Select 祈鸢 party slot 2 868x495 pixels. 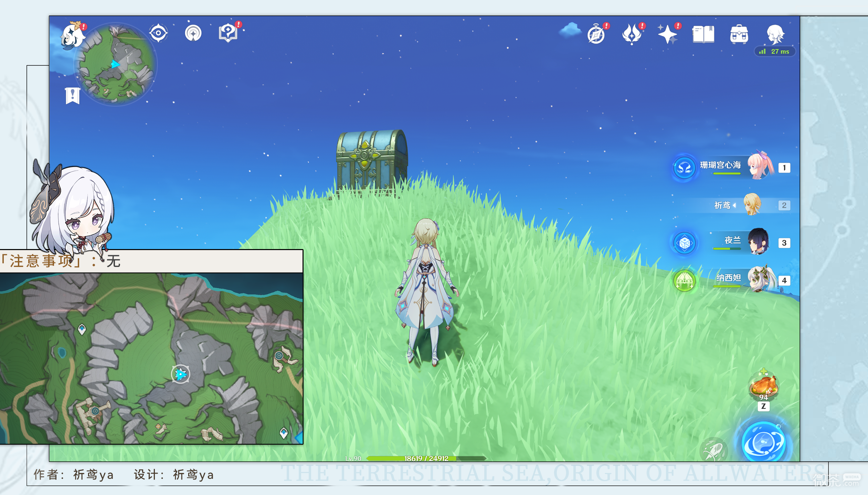coord(752,205)
